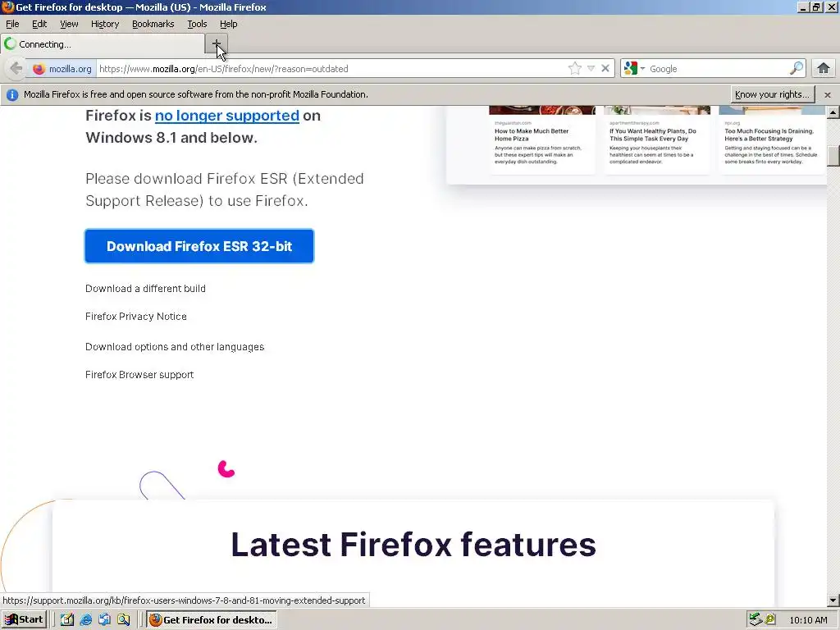Open the History menu
Screen dimensions: 840x630
pyautogui.click(x=105, y=24)
